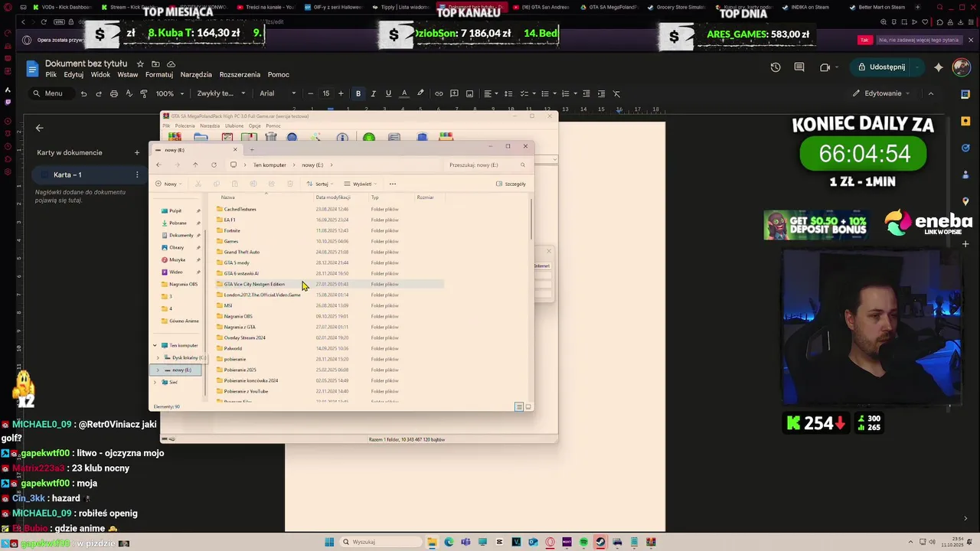Toggle the Szczegóły details pane
Viewport: 980px width, 551px height.
511,184
